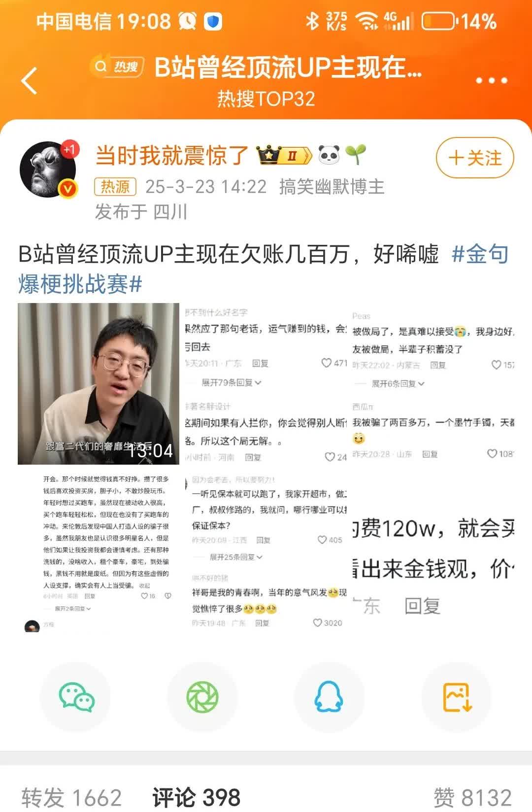The width and height of the screenshot is (532, 812).
Task: Tap the crown membership badge
Action: 284,156
